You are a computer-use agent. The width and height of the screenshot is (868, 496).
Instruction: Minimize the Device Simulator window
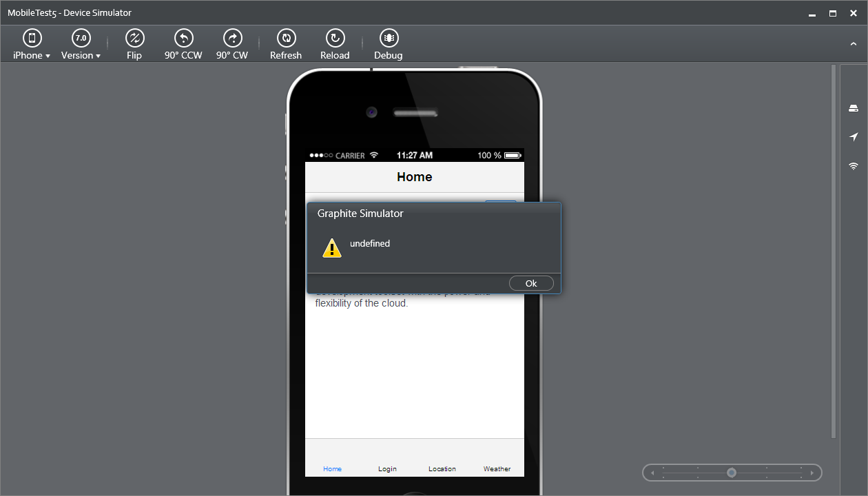pos(813,13)
